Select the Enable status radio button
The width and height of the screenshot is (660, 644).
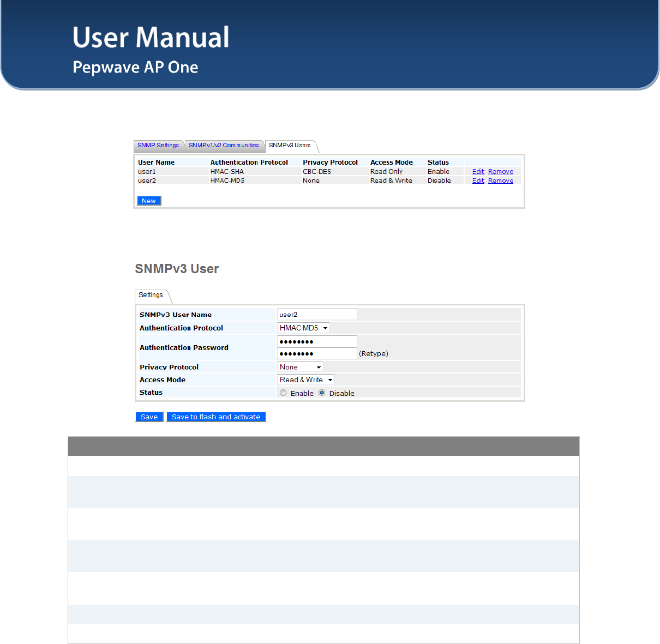[283, 393]
